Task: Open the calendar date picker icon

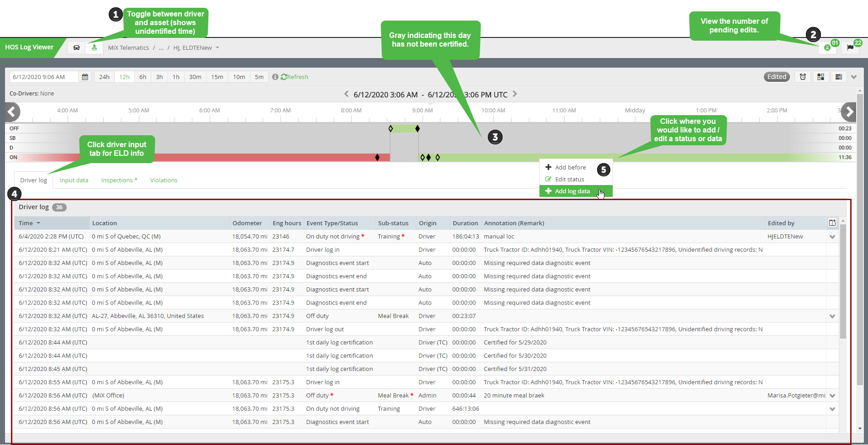Action: [x=85, y=77]
